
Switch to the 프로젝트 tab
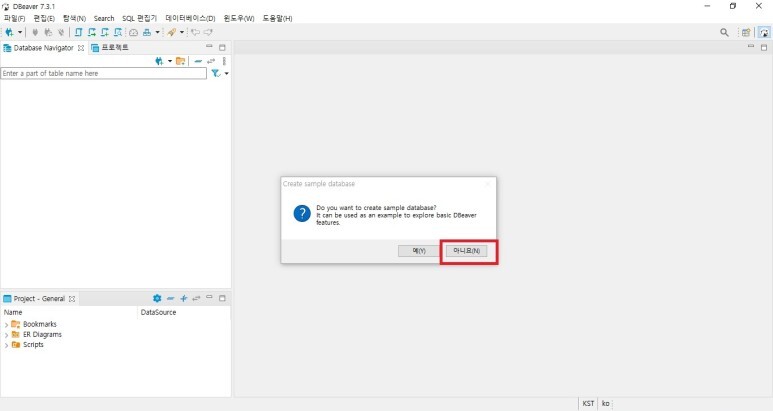point(110,47)
